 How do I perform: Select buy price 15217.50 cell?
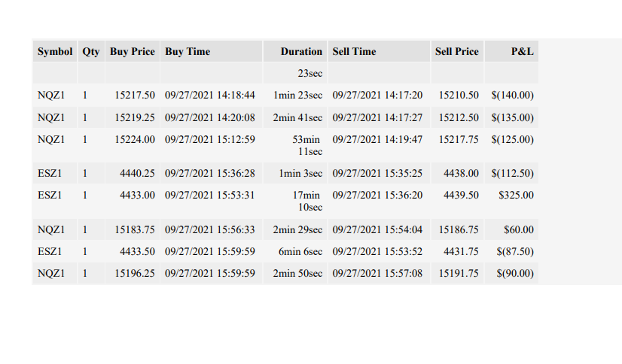click(x=133, y=95)
